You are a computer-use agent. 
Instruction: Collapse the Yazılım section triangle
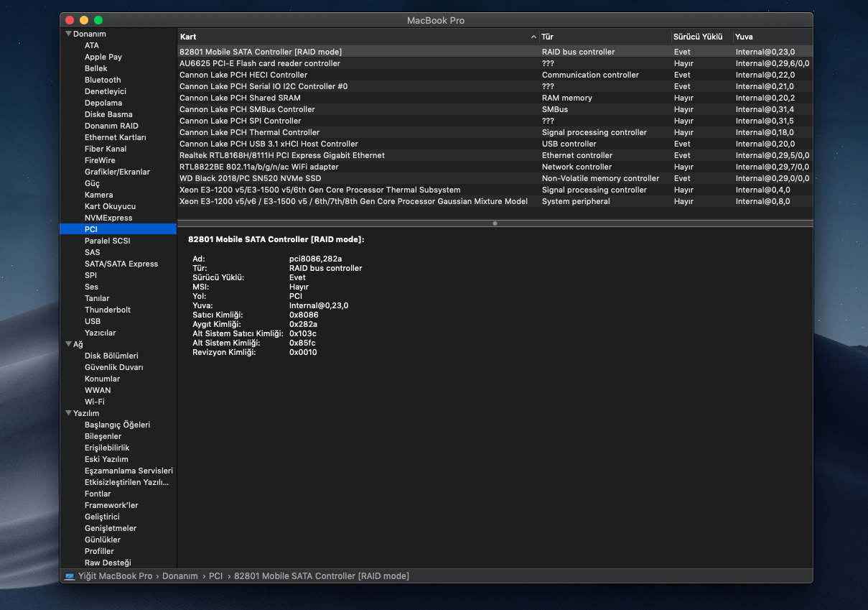(x=68, y=413)
